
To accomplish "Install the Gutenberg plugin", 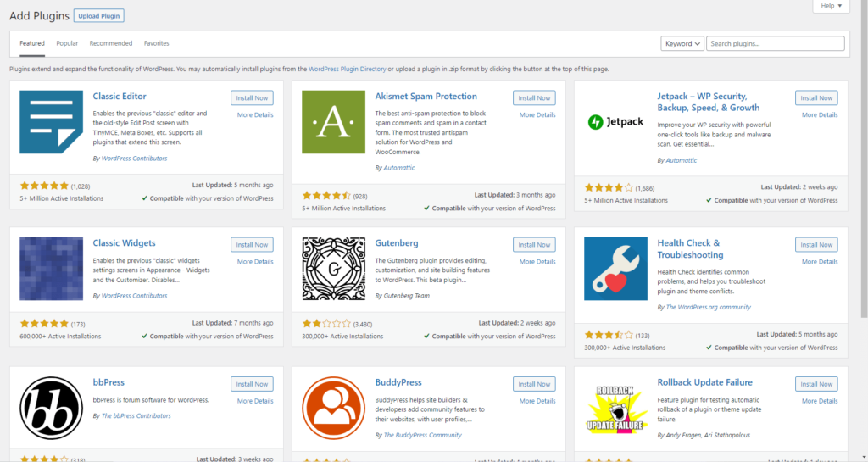I will [534, 244].
